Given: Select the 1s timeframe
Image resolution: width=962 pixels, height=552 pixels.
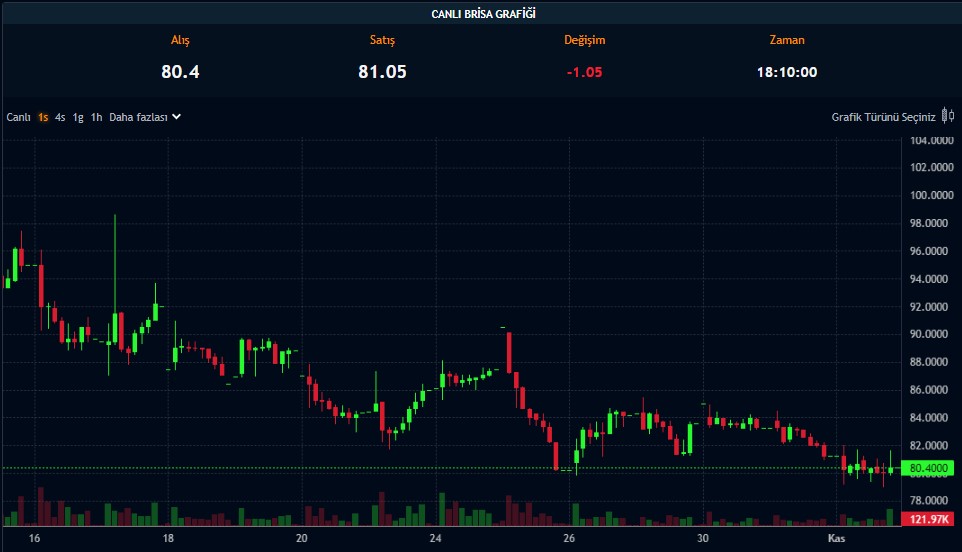Looking at the screenshot, I should [43, 117].
